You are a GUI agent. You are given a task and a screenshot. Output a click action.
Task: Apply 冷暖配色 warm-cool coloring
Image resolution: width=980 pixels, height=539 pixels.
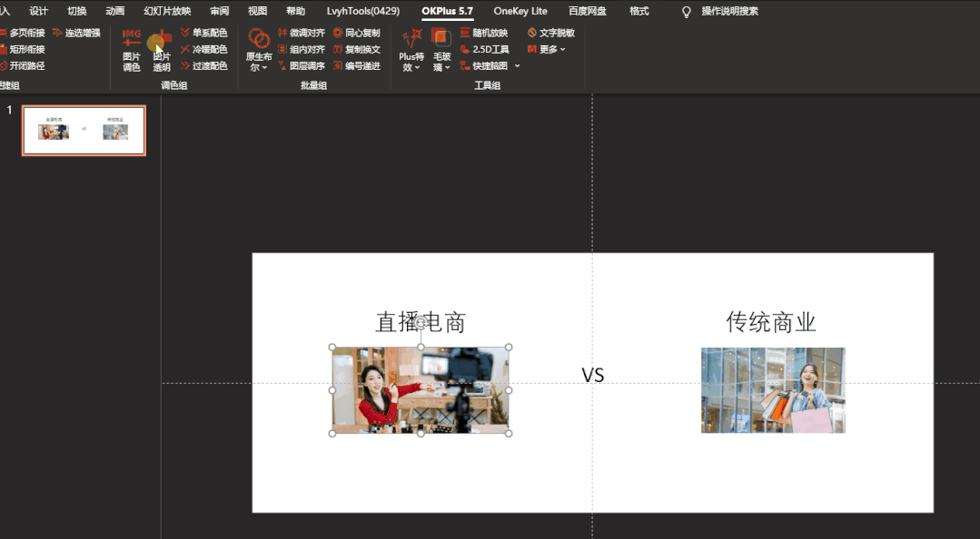pos(204,49)
